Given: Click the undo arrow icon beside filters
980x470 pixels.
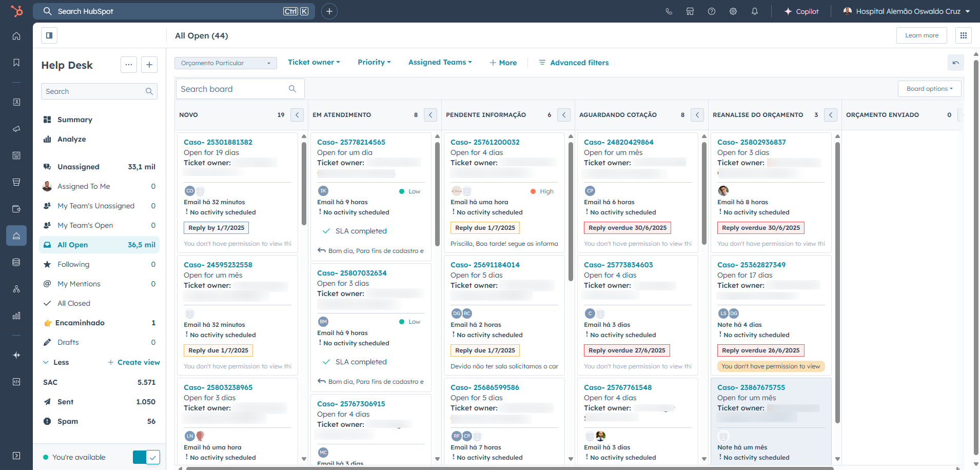Looking at the screenshot, I should coord(955,63).
